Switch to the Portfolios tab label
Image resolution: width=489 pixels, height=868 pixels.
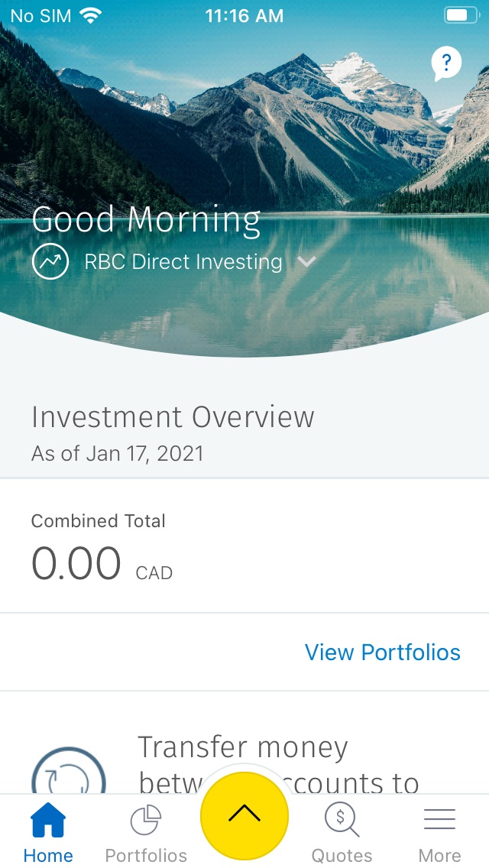[x=146, y=855]
